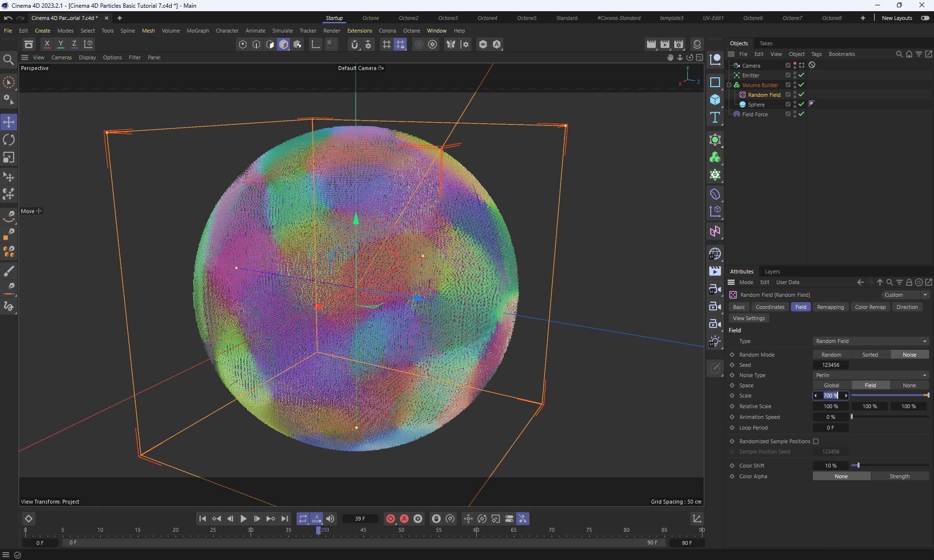Open the field Type dropdown
This screenshot has width=934, height=560.
point(870,341)
